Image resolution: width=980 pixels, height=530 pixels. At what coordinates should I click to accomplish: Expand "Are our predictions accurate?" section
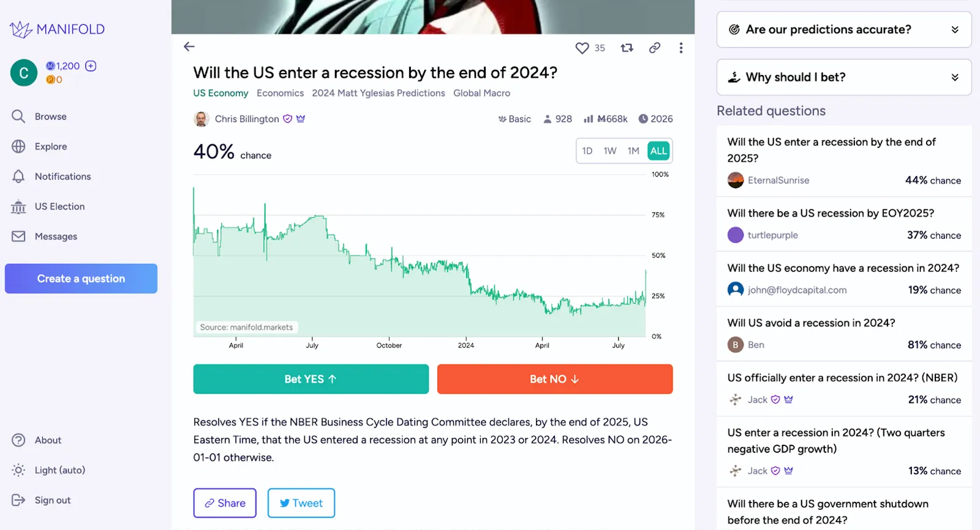pyautogui.click(x=844, y=29)
